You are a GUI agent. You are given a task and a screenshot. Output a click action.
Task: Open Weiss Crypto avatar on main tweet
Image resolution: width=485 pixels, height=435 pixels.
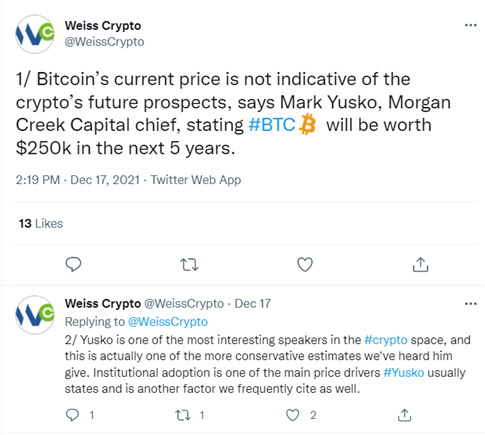click(x=35, y=34)
